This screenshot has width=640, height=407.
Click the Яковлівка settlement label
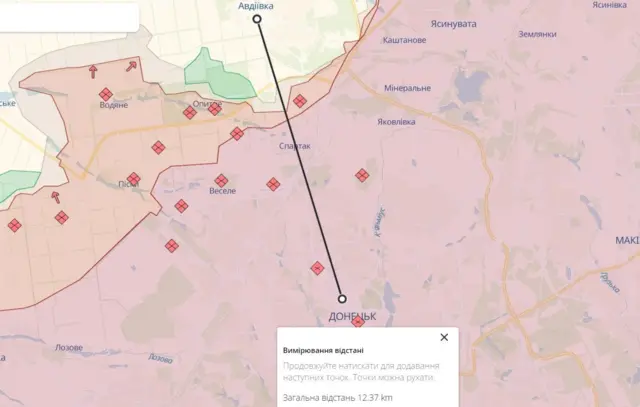[396, 122]
